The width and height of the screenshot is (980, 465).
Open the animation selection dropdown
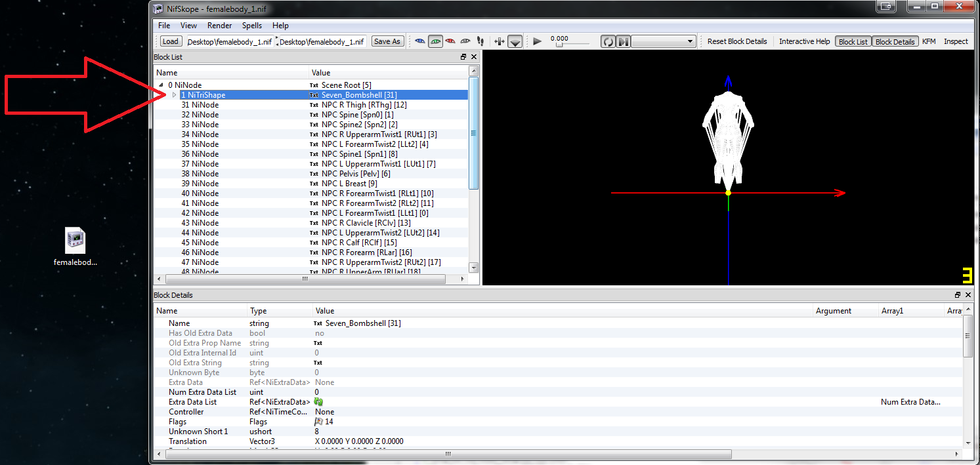click(x=690, y=41)
